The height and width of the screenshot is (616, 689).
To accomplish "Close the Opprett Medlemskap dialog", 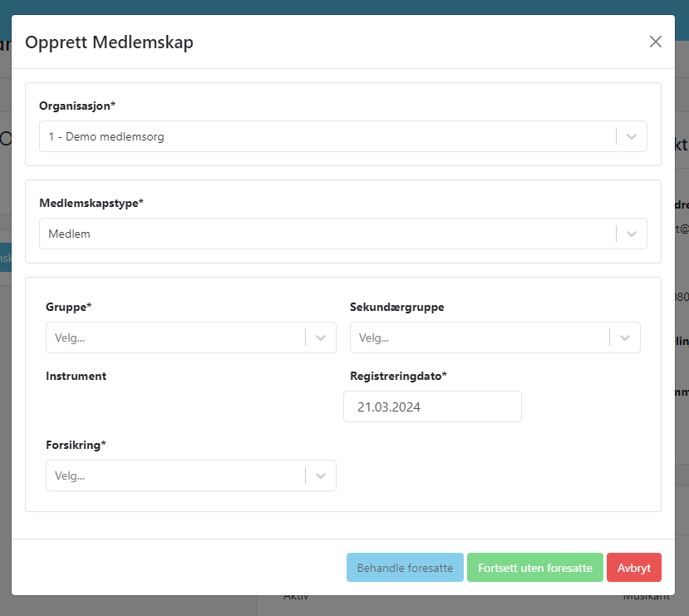I will (656, 42).
